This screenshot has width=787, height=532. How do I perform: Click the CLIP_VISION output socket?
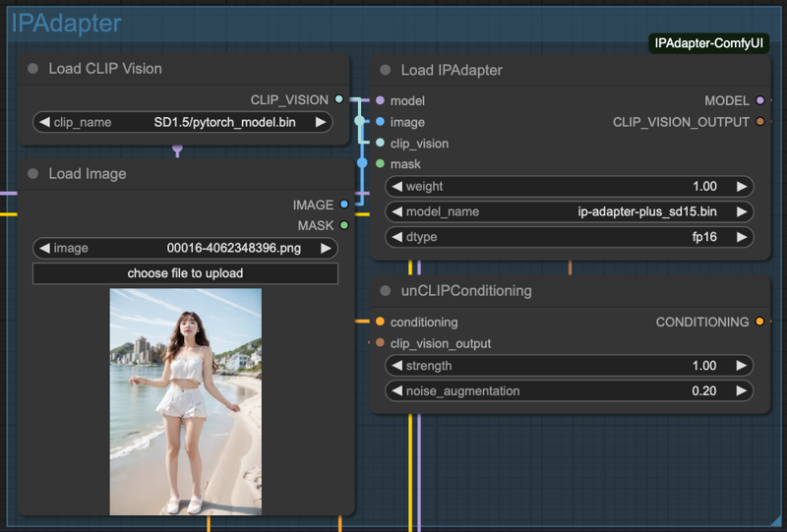339,99
